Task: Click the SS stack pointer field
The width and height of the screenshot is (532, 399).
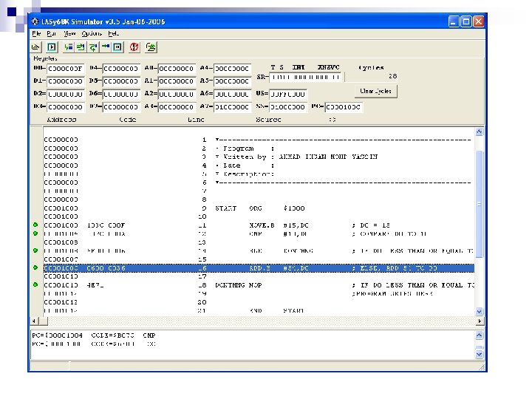Action: (288, 107)
